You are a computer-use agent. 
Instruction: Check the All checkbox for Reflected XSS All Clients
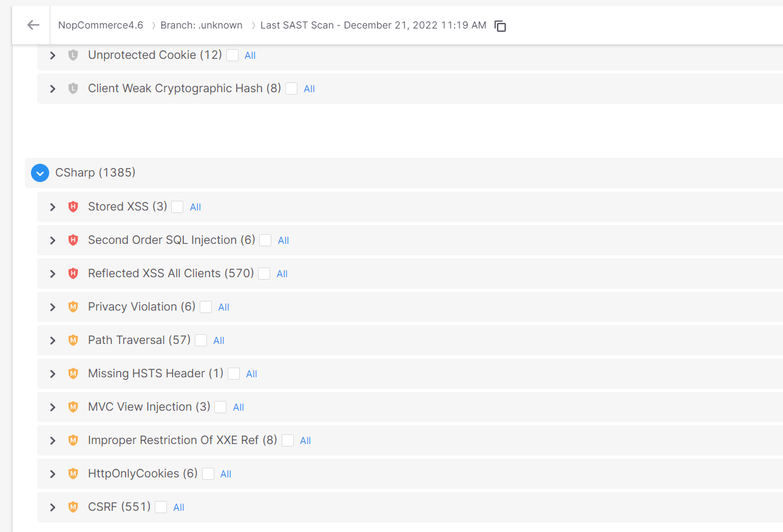point(263,273)
